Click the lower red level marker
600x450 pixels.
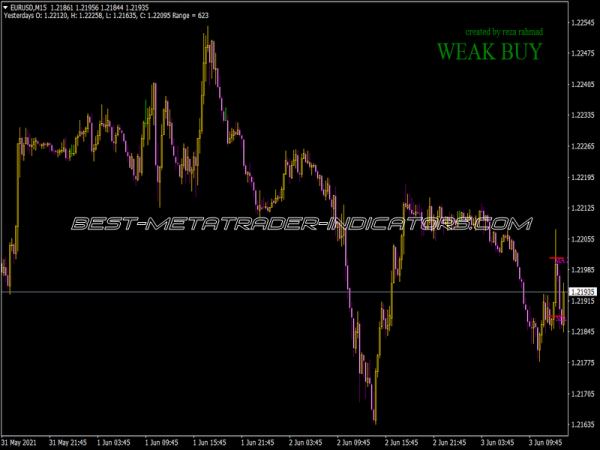pyautogui.click(x=558, y=317)
